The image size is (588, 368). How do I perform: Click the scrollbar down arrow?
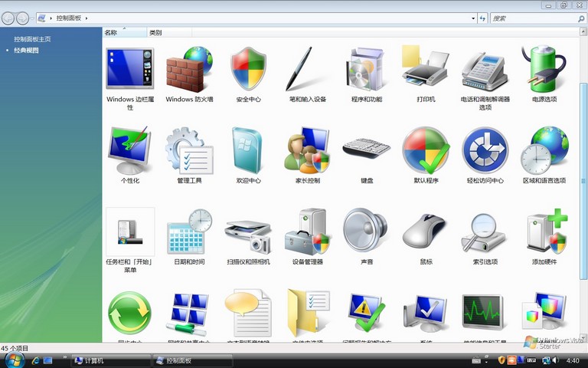pyautogui.click(x=583, y=337)
